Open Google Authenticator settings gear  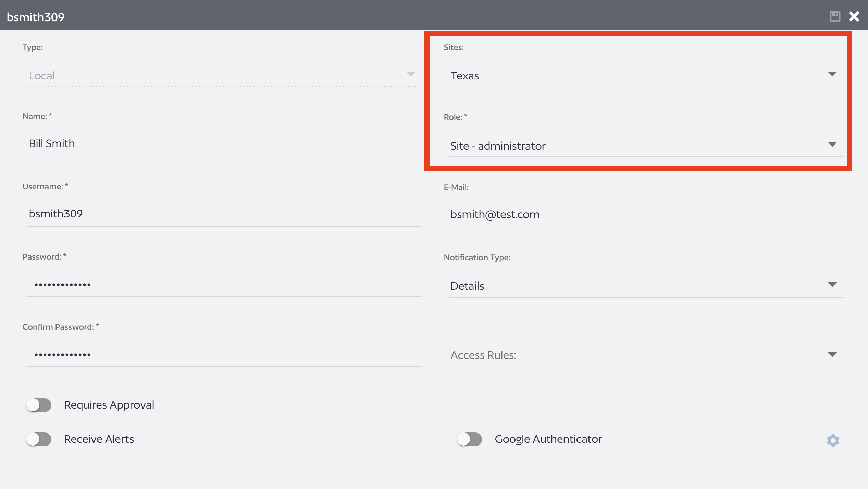tap(833, 440)
